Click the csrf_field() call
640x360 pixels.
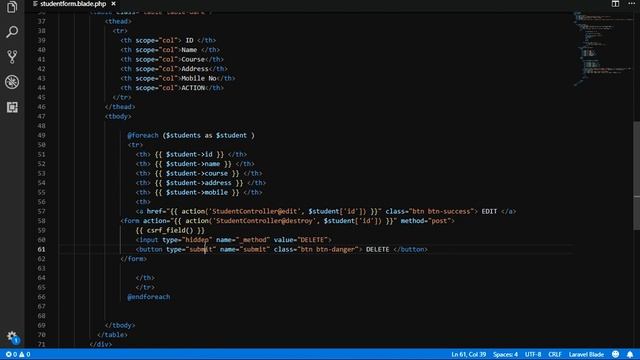pos(170,230)
